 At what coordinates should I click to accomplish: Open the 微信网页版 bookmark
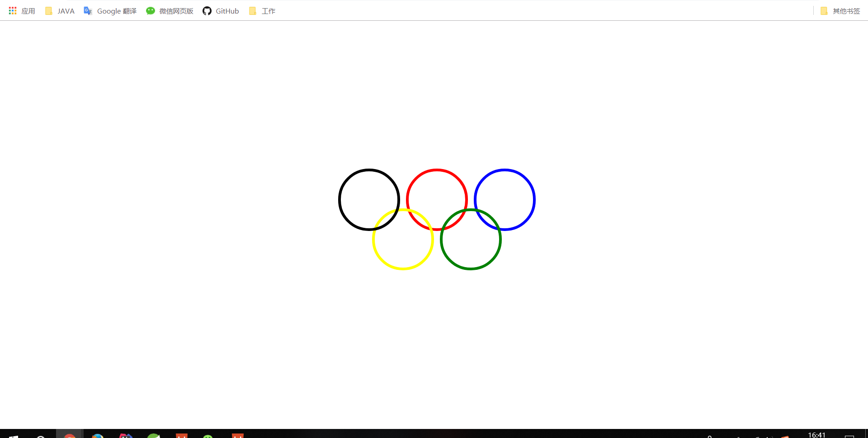(170, 11)
